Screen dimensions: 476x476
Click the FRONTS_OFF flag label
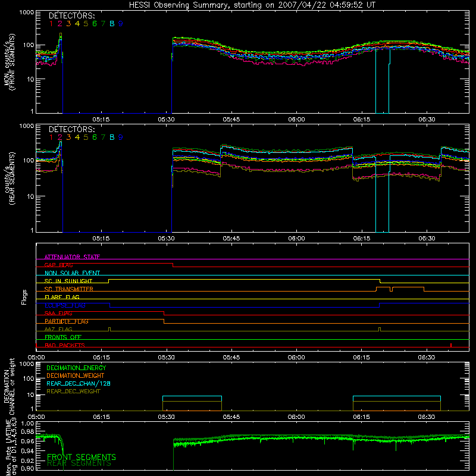63,337
